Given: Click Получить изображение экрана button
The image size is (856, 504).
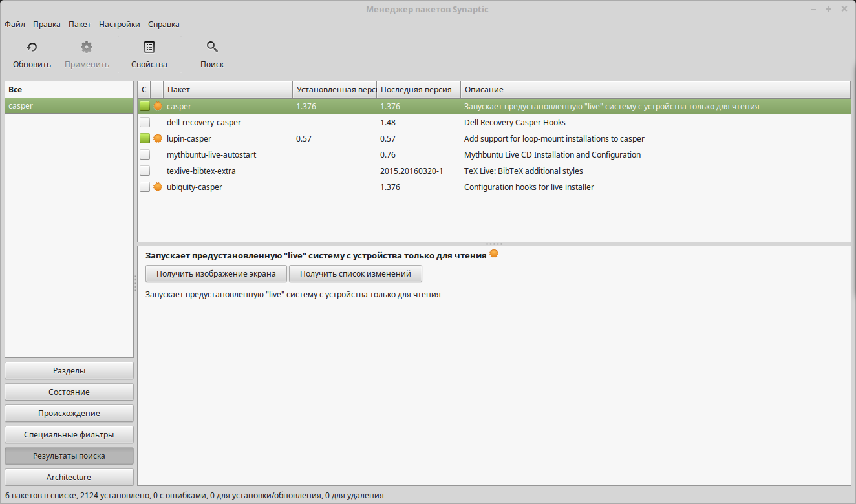Looking at the screenshot, I should (216, 274).
